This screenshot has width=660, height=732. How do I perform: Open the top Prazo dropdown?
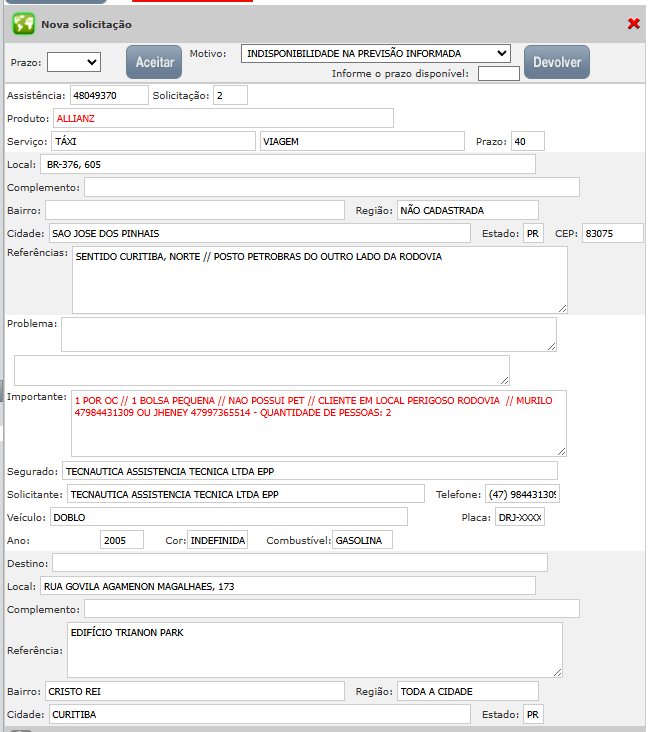[74, 62]
